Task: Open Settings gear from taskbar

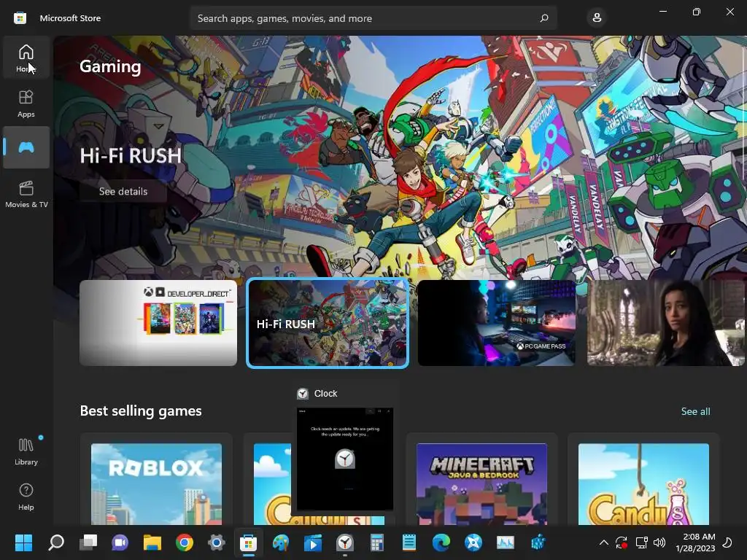Action: point(216,542)
